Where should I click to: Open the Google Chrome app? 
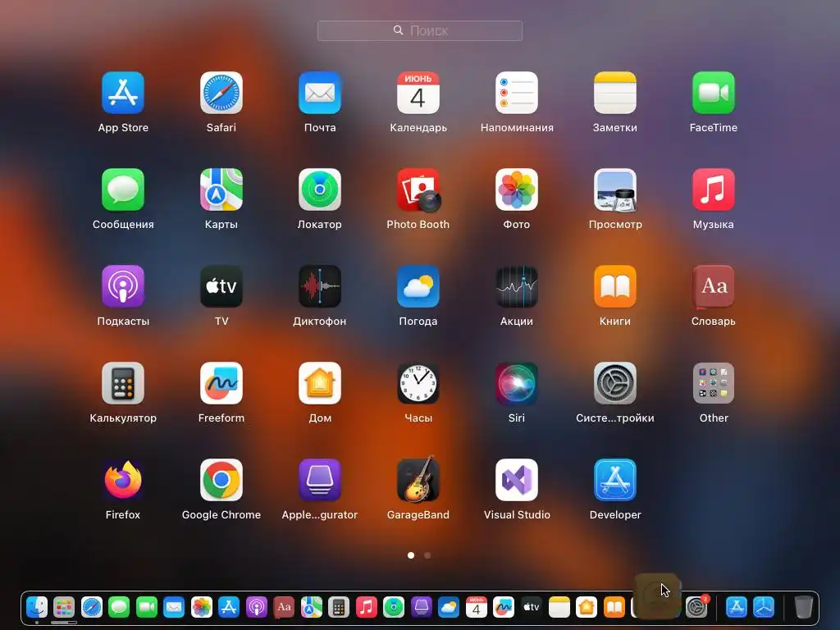click(221, 480)
